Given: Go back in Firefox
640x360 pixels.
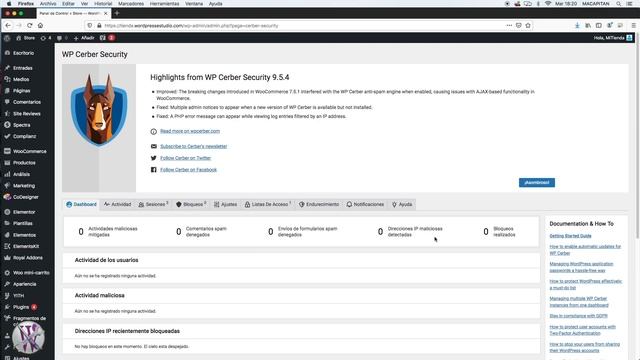Looking at the screenshot, I should (8, 25).
